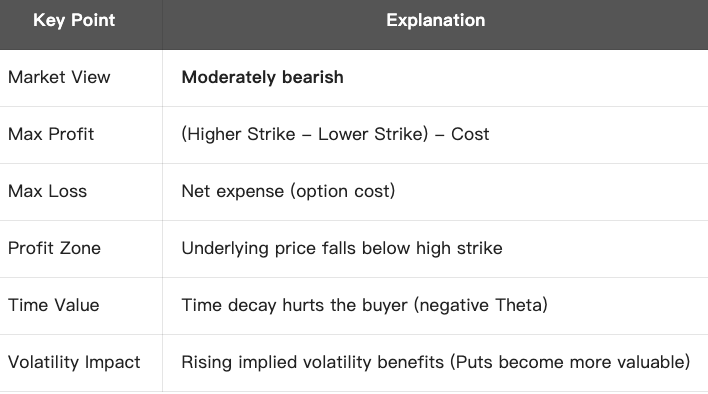Viewport: 708px width, 394px height.
Task: Click Rising implied volatility benefits text
Action: [312, 362]
